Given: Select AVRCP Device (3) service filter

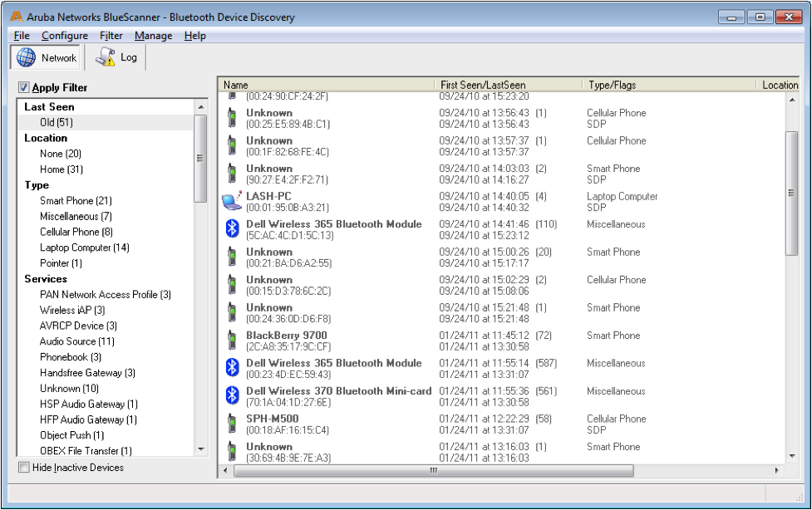Looking at the screenshot, I should [x=78, y=326].
